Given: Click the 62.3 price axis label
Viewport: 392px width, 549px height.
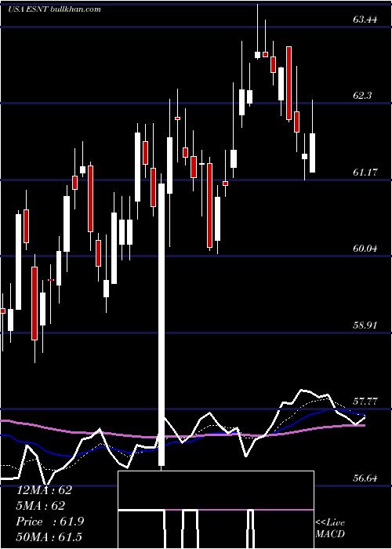Looking at the screenshot, I should (x=362, y=96).
